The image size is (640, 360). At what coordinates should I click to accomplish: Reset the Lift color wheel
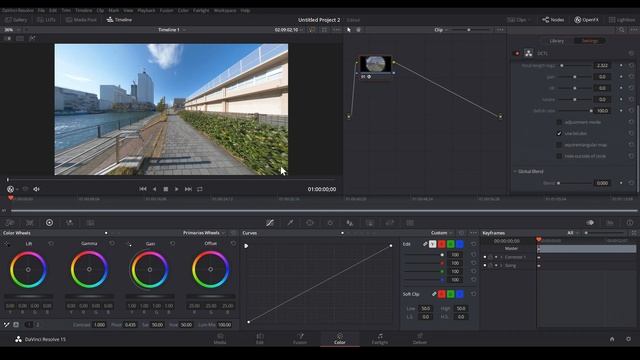51,243
